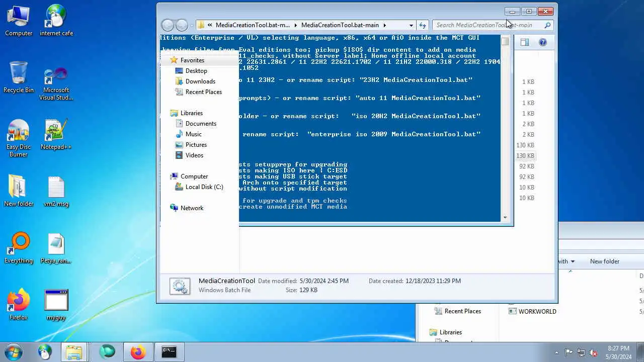Open the Computer desktop icon
This screenshot has width=644, height=362.
click(19, 20)
